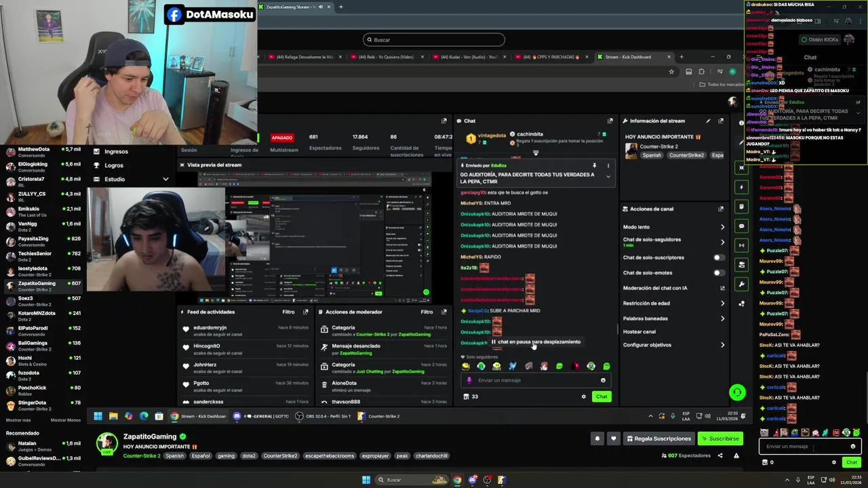Open the channel shop icon showing 0
The height and width of the screenshot is (488, 868).
(765, 462)
